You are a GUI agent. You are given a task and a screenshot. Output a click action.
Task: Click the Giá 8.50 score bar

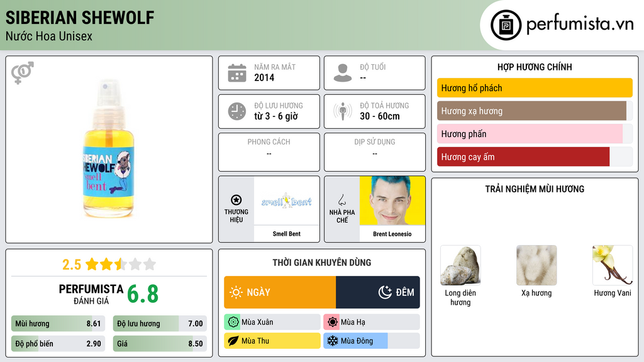point(160,344)
